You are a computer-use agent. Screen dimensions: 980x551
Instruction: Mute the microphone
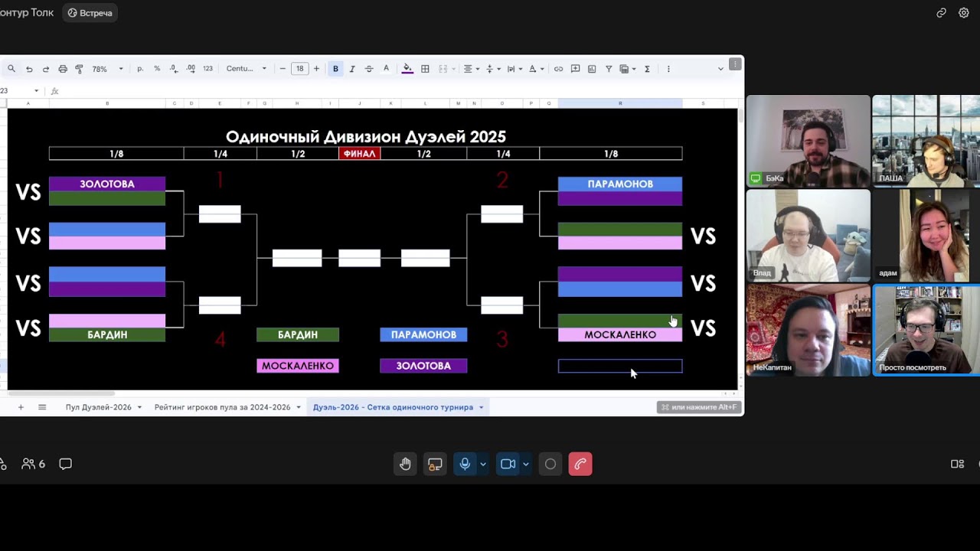(465, 464)
